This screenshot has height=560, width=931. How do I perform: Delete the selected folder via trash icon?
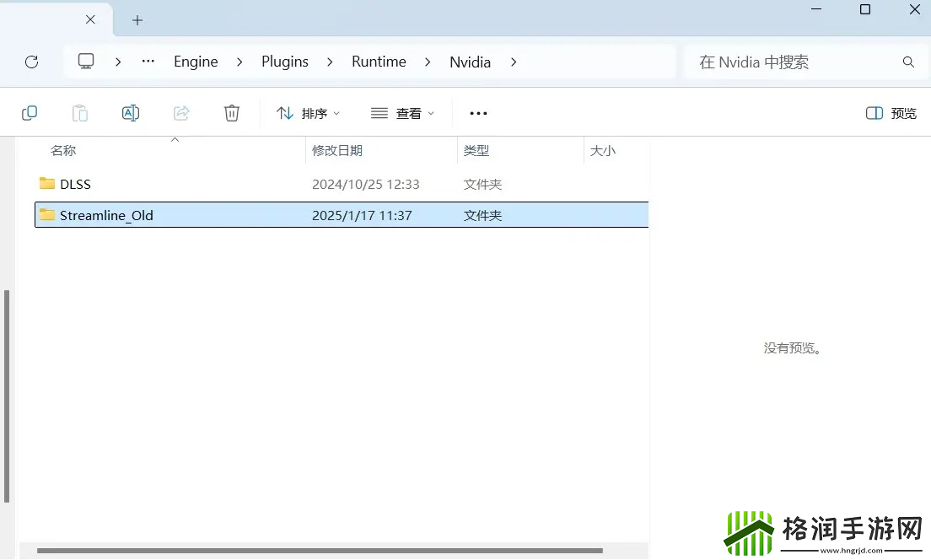231,112
